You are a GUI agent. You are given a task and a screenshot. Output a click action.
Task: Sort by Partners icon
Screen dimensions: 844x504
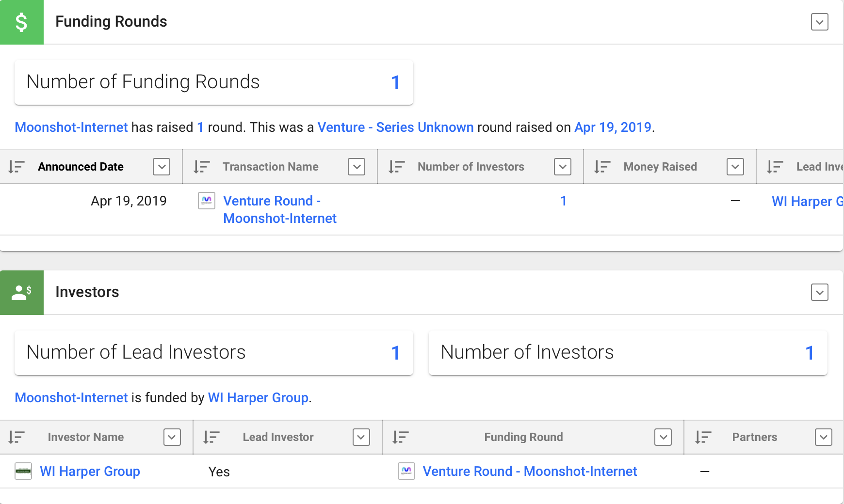[x=703, y=437]
